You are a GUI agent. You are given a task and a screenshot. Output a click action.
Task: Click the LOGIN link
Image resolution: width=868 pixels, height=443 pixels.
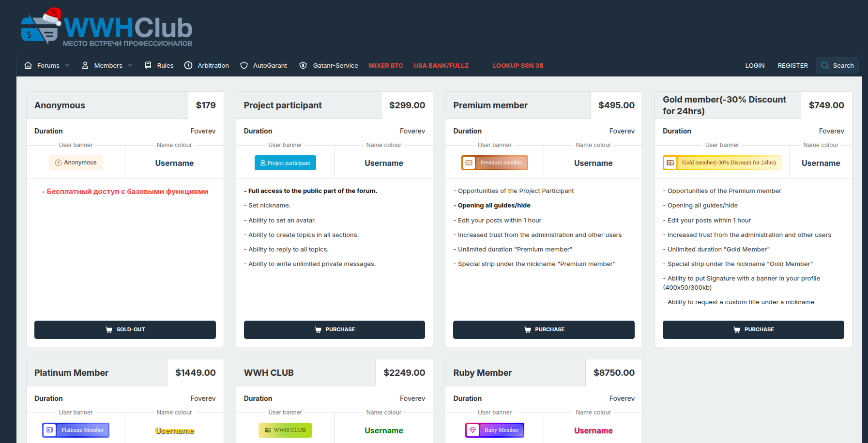click(755, 65)
